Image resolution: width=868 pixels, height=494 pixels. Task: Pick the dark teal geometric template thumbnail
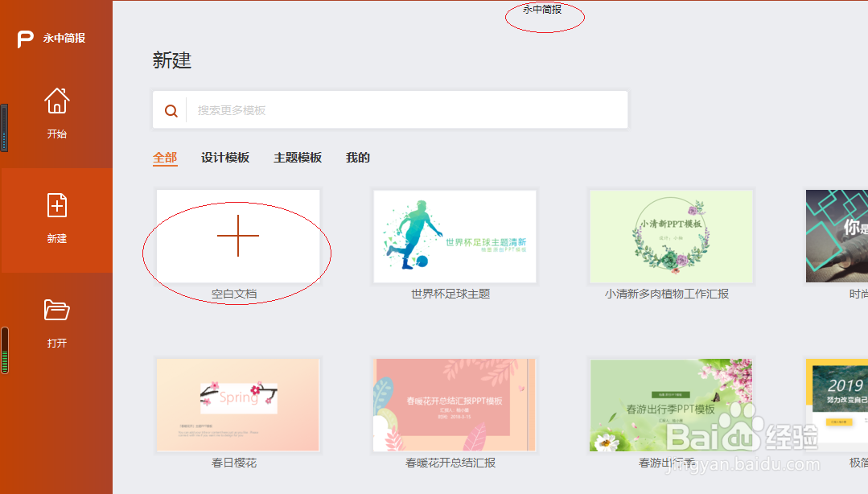pos(837,237)
